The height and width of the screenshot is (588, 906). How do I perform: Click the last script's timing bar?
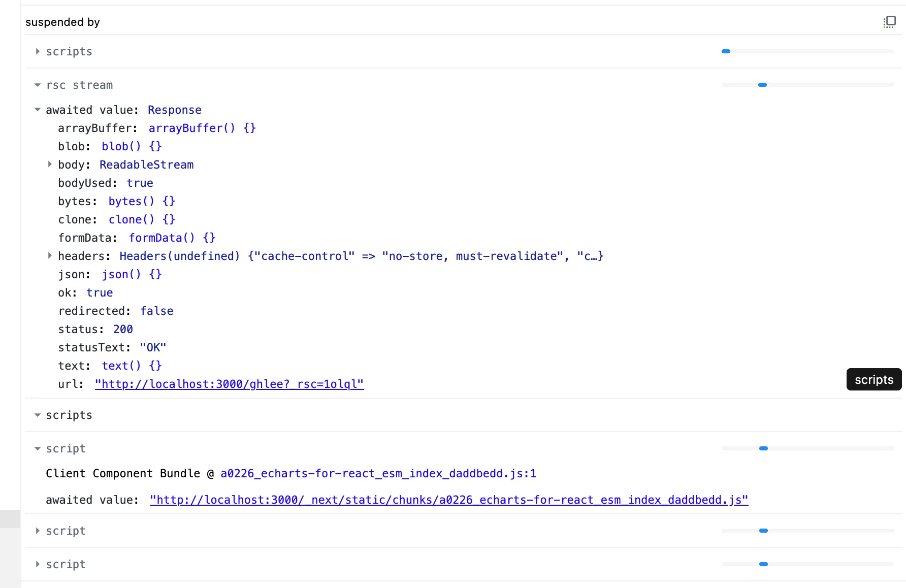(807, 565)
